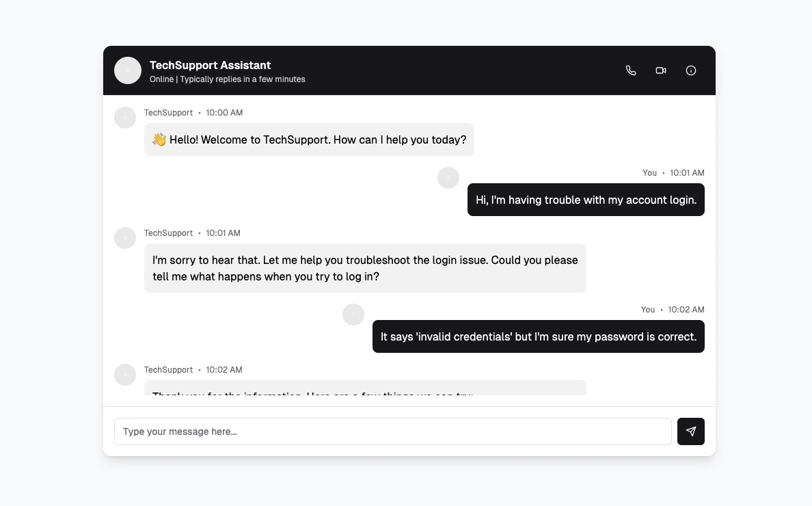This screenshot has height=506, width=812.
Task: Start a voice call with TechSupport
Action: tap(630, 70)
